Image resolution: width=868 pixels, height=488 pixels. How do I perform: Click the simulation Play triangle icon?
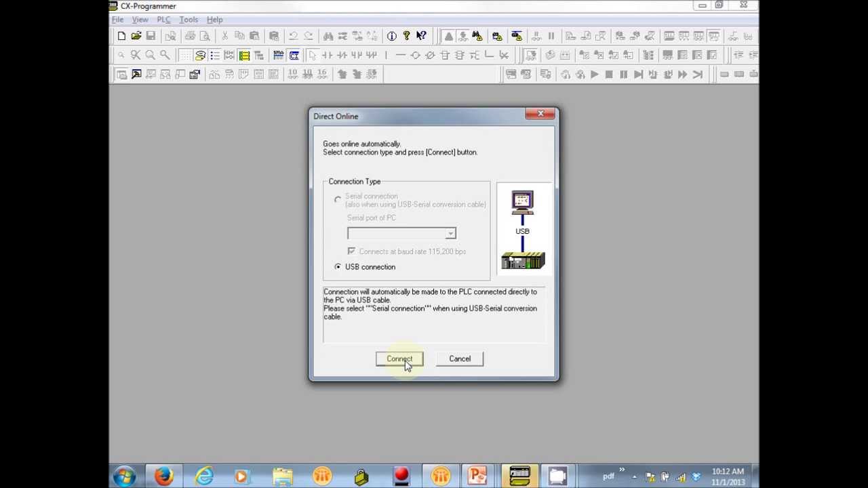pos(594,75)
